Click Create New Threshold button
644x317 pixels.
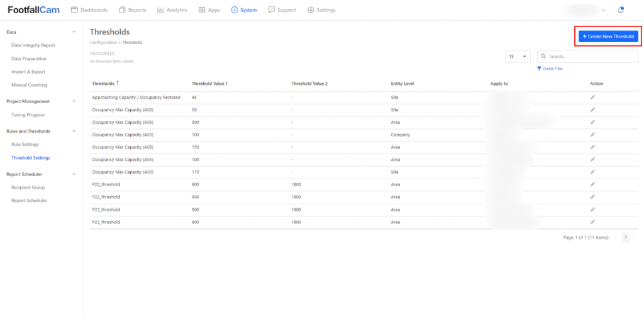point(608,36)
